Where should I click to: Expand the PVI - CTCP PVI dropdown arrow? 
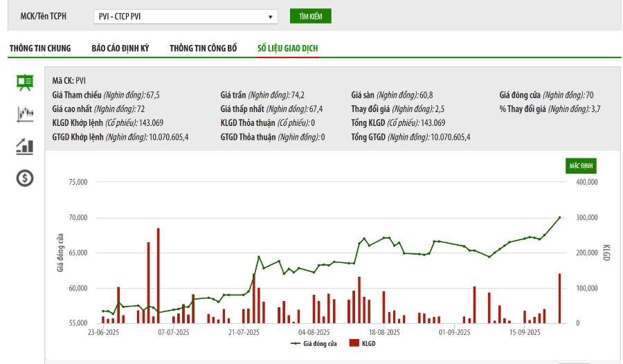270,17
